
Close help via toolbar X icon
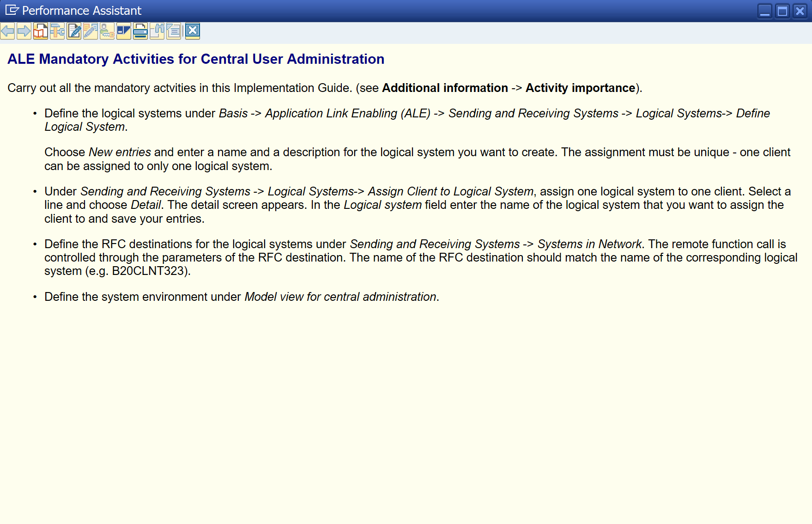[x=193, y=31]
